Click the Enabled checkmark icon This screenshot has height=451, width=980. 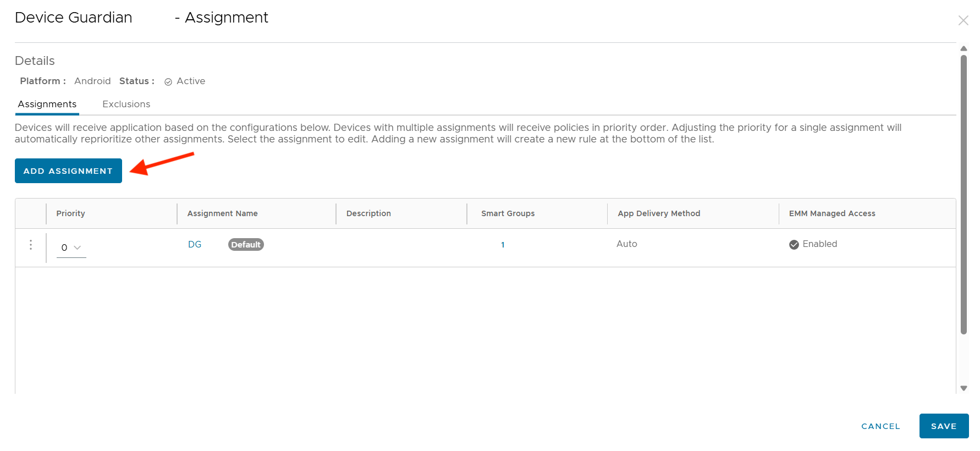pyautogui.click(x=794, y=245)
